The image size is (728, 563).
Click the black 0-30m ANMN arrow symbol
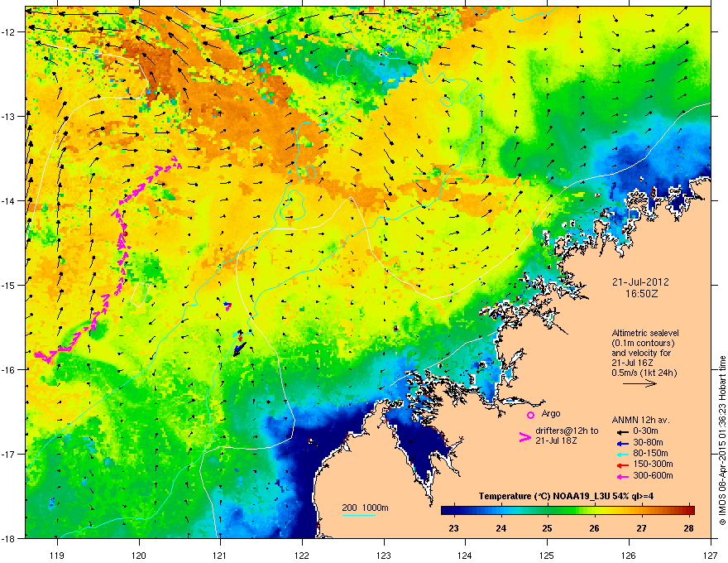coord(621,431)
